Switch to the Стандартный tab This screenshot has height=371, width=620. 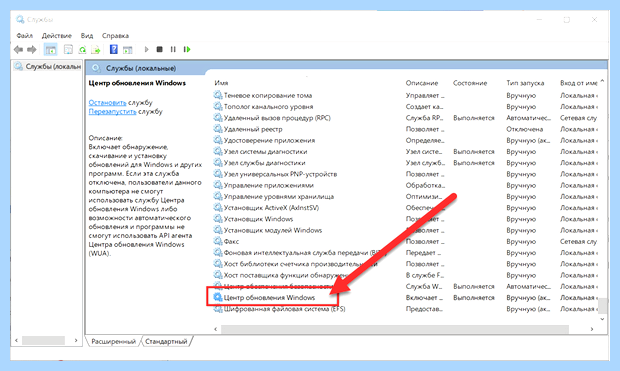(x=166, y=341)
